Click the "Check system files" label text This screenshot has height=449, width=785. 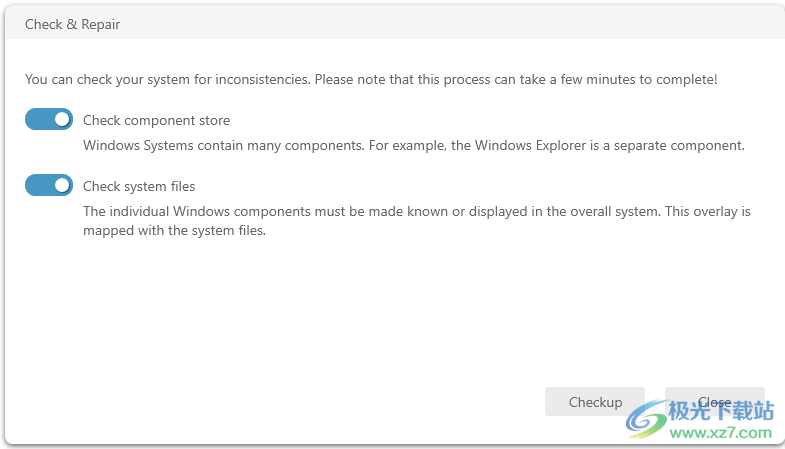[x=139, y=186]
